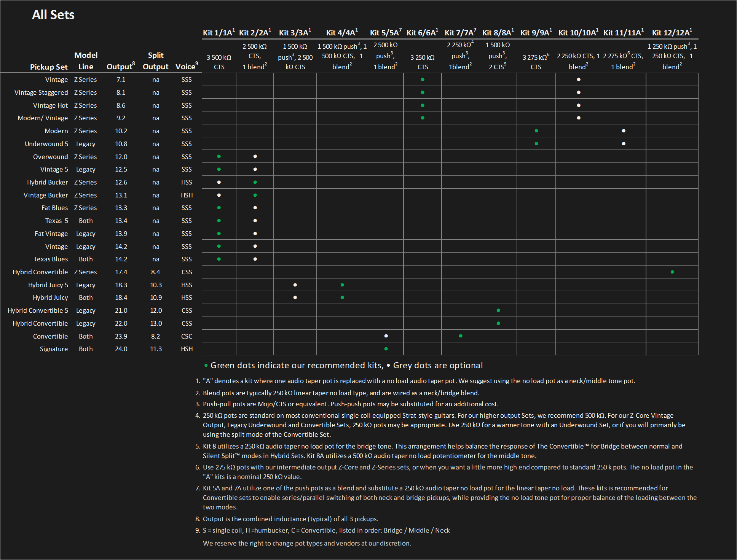Click the 'Split Output' column heading
Viewport: 737px width, 560px height.
pyautogui.click(x=156, y=61)
